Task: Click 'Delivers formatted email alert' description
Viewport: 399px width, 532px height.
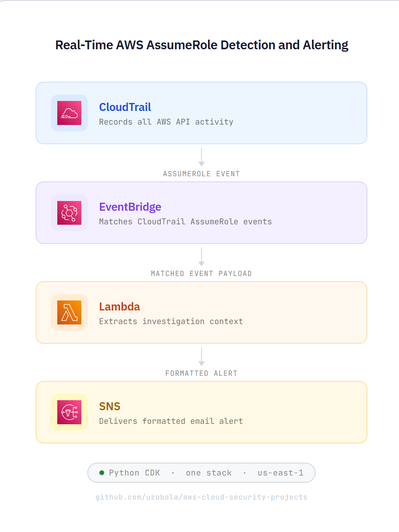Action: point(171,421)
